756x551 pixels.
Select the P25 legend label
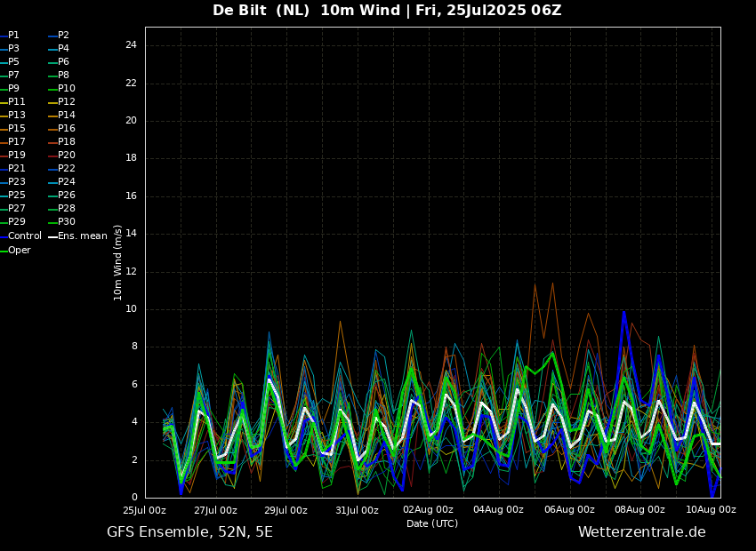pyautogui.click(x=17, y=196)
